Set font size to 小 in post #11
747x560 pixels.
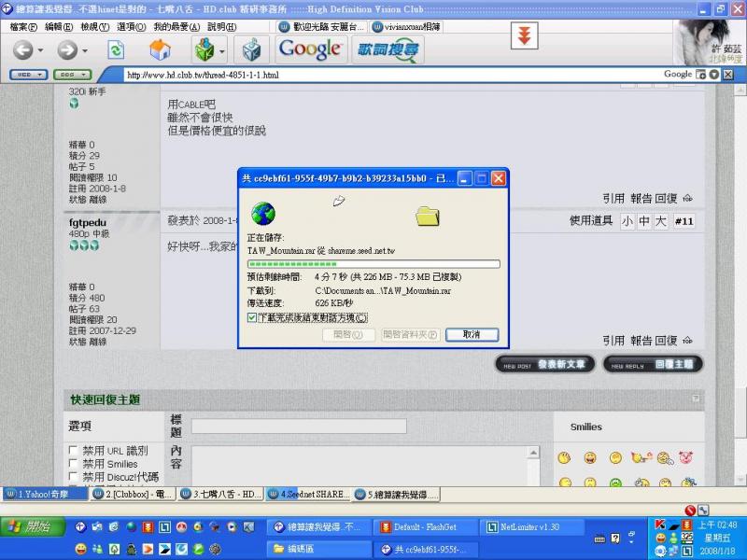click(627, 221)
